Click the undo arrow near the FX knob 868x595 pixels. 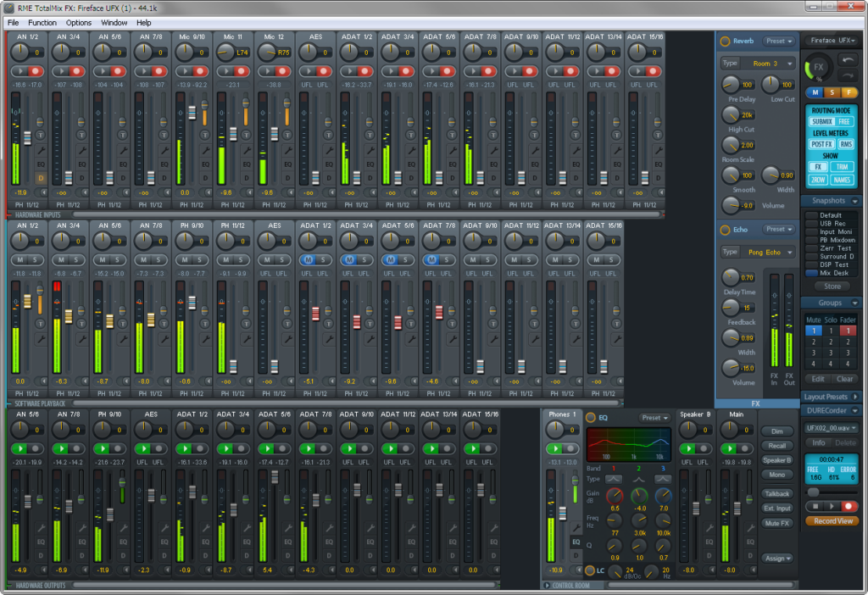848,59
